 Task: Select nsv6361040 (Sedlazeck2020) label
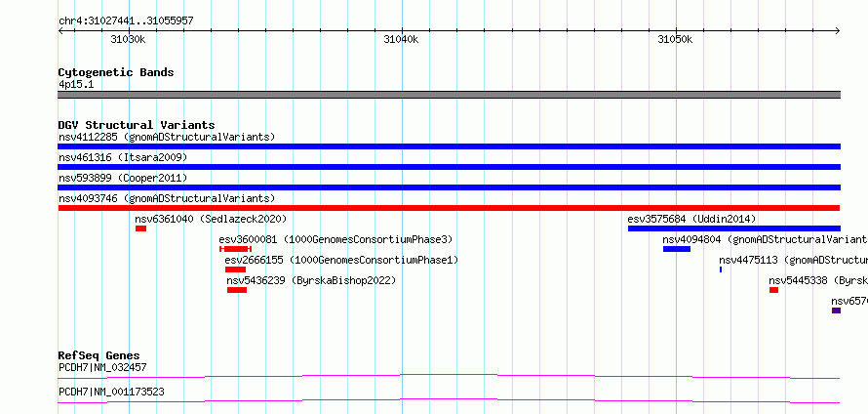(211, 219)
